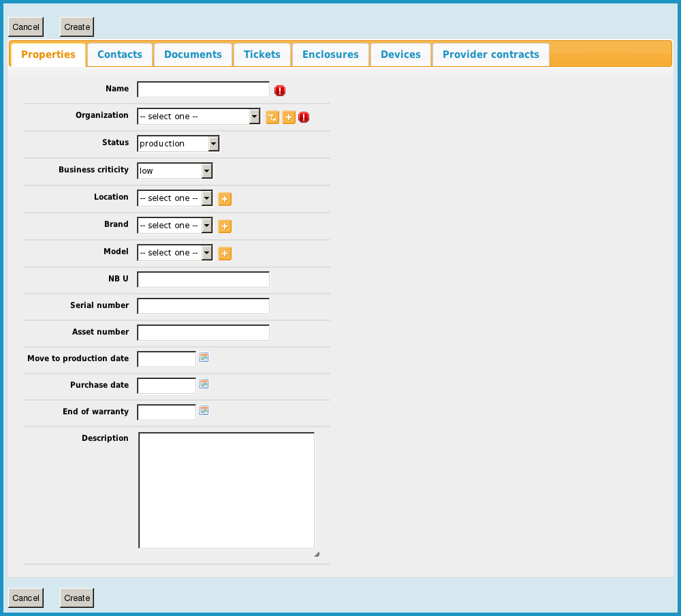This screenshot has height=616, width=681.
Task: Open the Provider contracts tab
Action: coord(490,55)
